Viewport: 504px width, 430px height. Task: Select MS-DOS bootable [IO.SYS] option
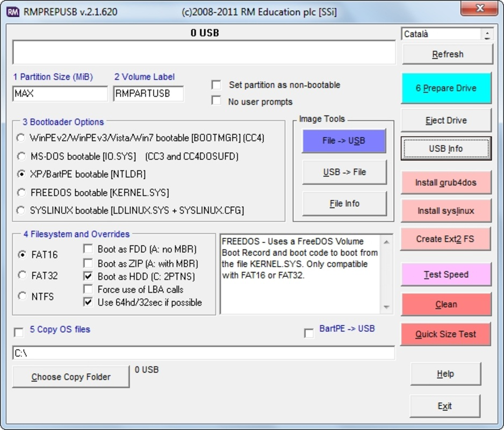click(x=21, y=156)
